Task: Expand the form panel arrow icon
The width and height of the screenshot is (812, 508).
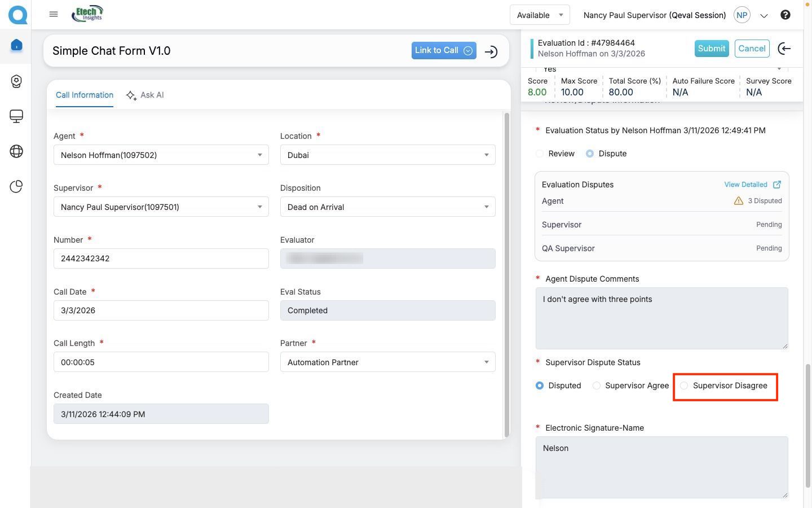Action: point(491,52)
